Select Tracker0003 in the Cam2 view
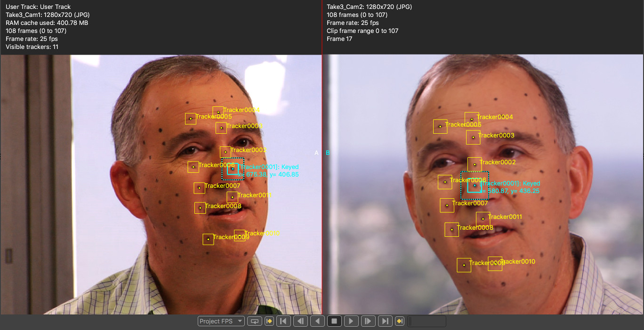Image resolution: width=644 pixels, height=330 pixels. click(x=473, y=137)
